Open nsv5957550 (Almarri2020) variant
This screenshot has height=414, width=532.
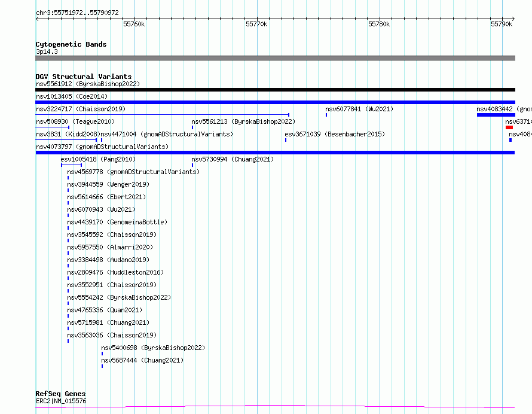[x=110, y=247]
